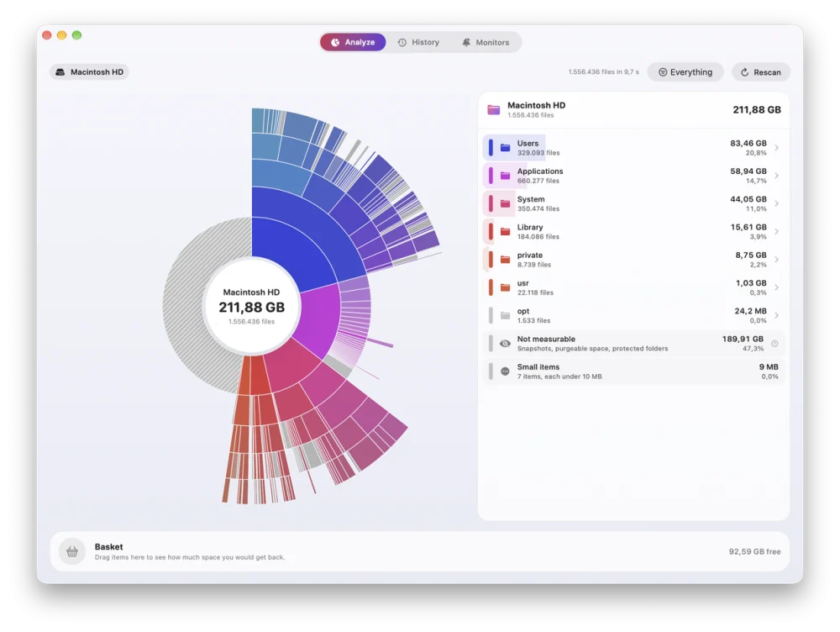Expand the usr folder chevron

777,287
